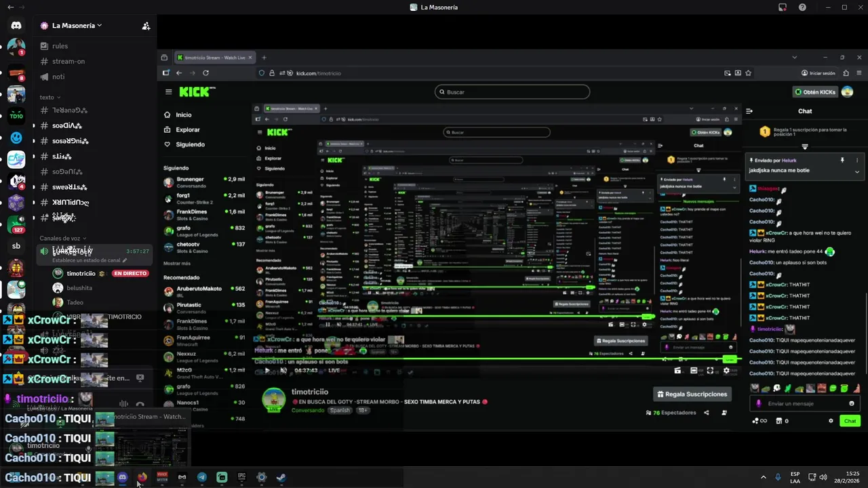Click 'Obtén KICKs' button in outermost header
The image size is (868, 488).
[x=816, y=91]
